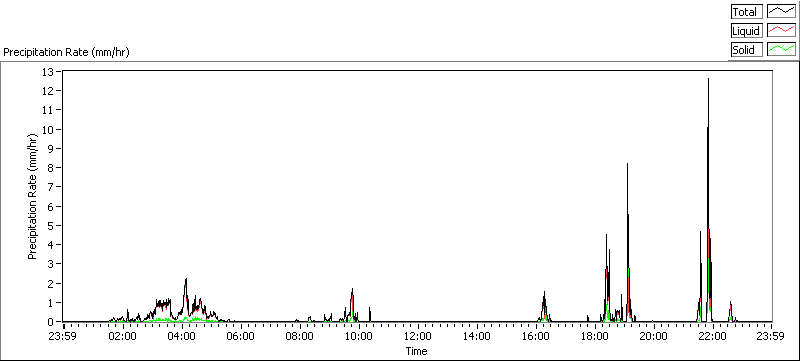Image resolution: width=800 pixels, height=361 pixels.
Task: Click the Solid plot green line icon
Action: pyautogui.click(x=782, y=49)
